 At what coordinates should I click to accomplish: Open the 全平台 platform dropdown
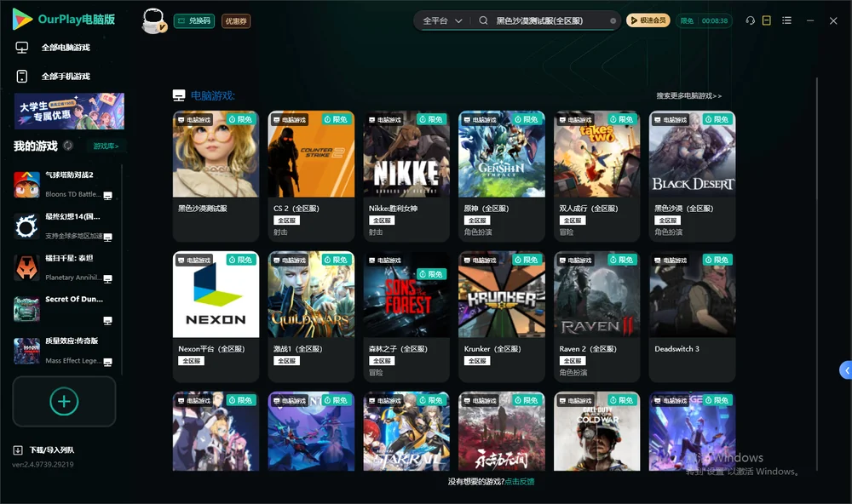442,20
